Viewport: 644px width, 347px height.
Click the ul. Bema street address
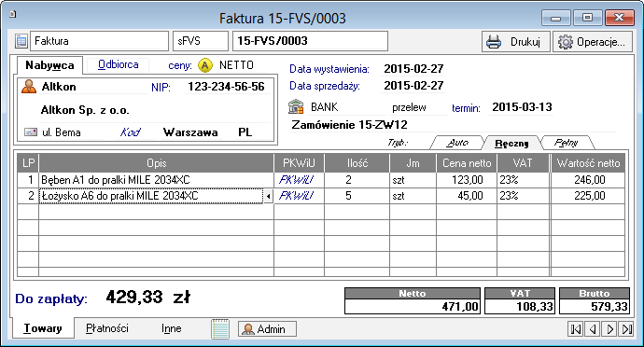coord(62,132)
